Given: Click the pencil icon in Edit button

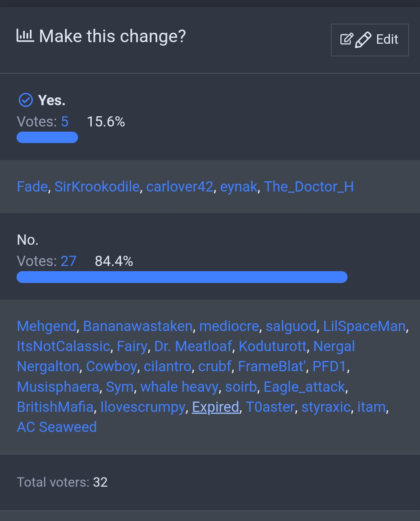Looking at the screenshot, I should (363, 40).
